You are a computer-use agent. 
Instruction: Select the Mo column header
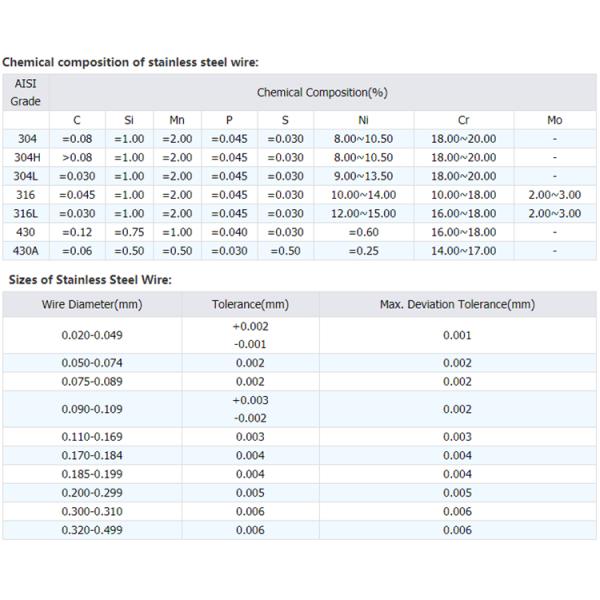[554, 120]
